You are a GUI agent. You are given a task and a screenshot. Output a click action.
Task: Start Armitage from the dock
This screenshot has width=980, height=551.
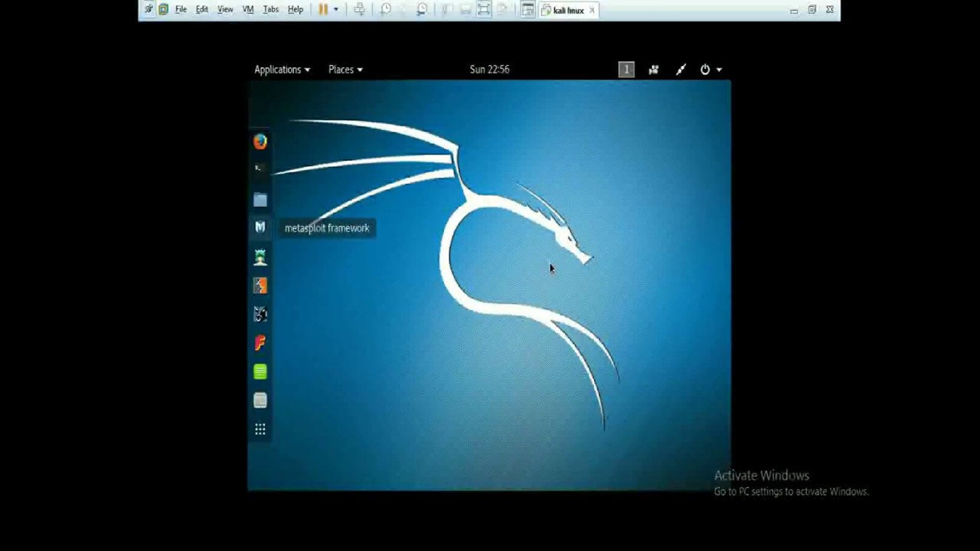tap(260, 257)
